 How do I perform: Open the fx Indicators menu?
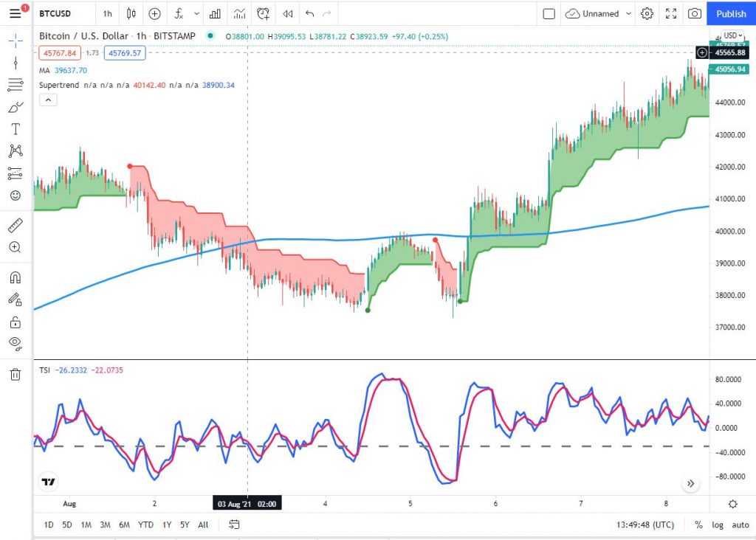(179, 13)
